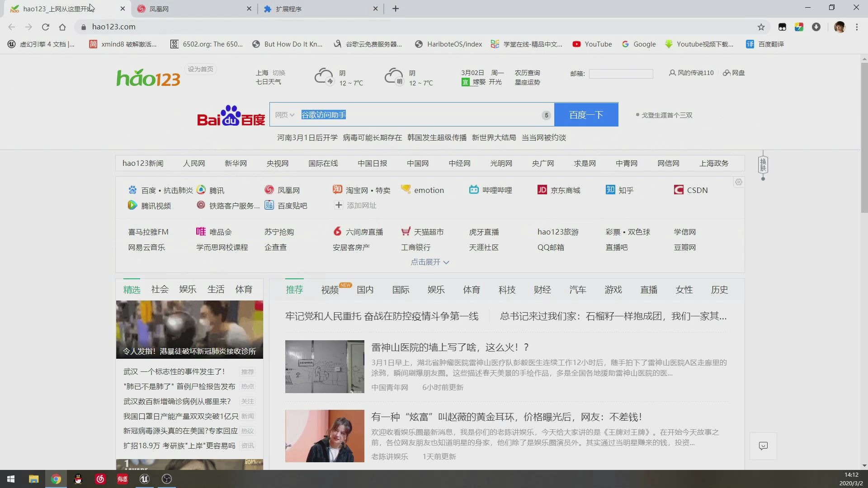Open 腾讯视频 site shortcut

(x=150, y=206)
